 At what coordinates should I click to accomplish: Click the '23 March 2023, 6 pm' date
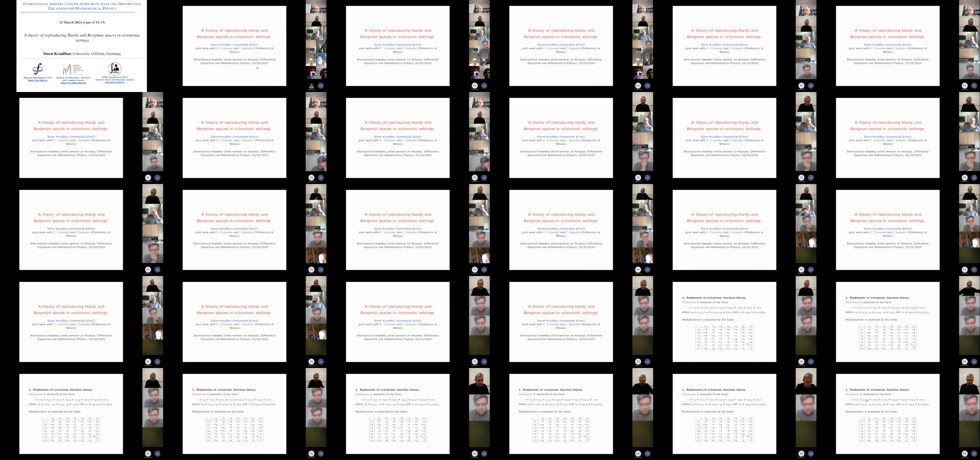click(82, 22)
